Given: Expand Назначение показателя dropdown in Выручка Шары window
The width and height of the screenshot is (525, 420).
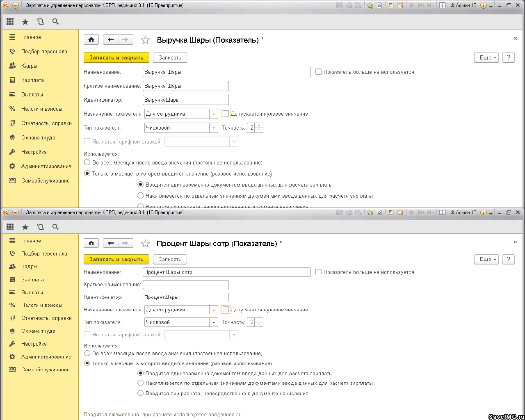Looking at the screenshot, I should 214,114.
